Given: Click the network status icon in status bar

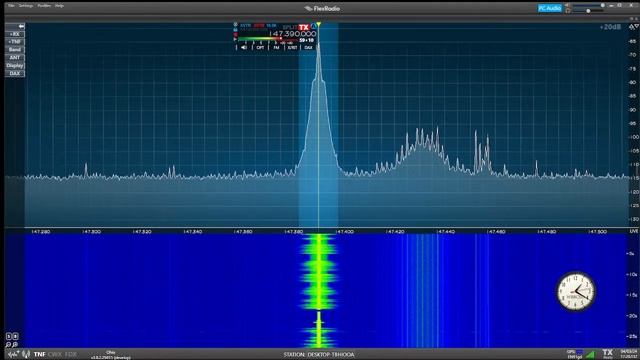Looking at the screenshot, I should pos(13,354).
